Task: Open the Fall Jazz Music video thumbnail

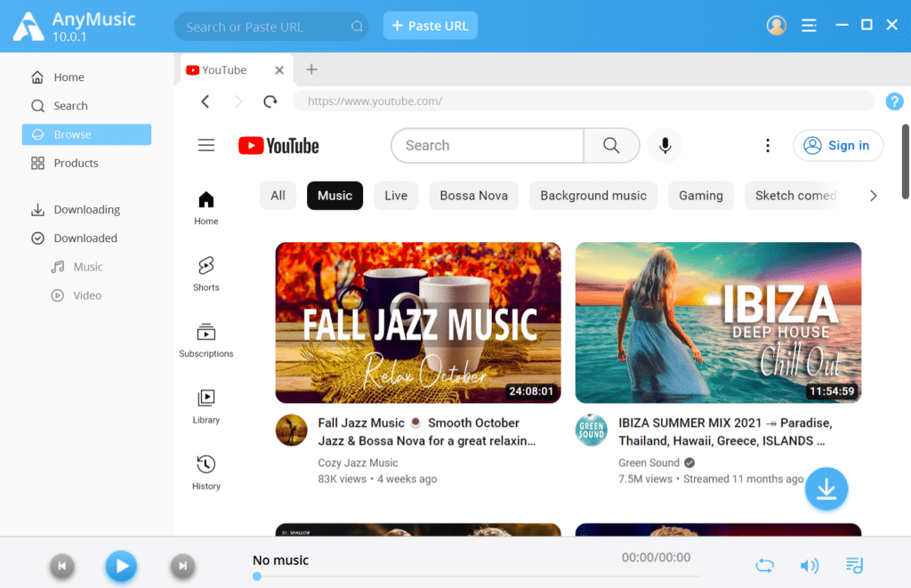Action: tap(418, 323)
